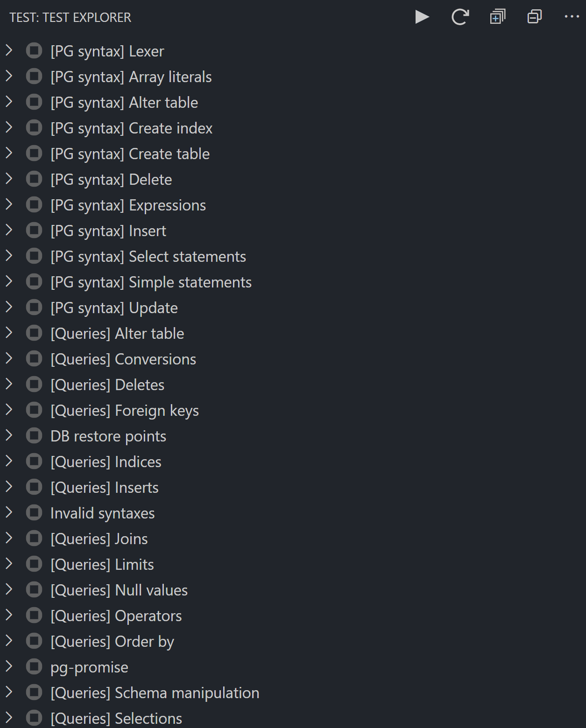Select [PG syntax] Select statements entry
The image size is (586, 728).
click(x=293, y=256)
